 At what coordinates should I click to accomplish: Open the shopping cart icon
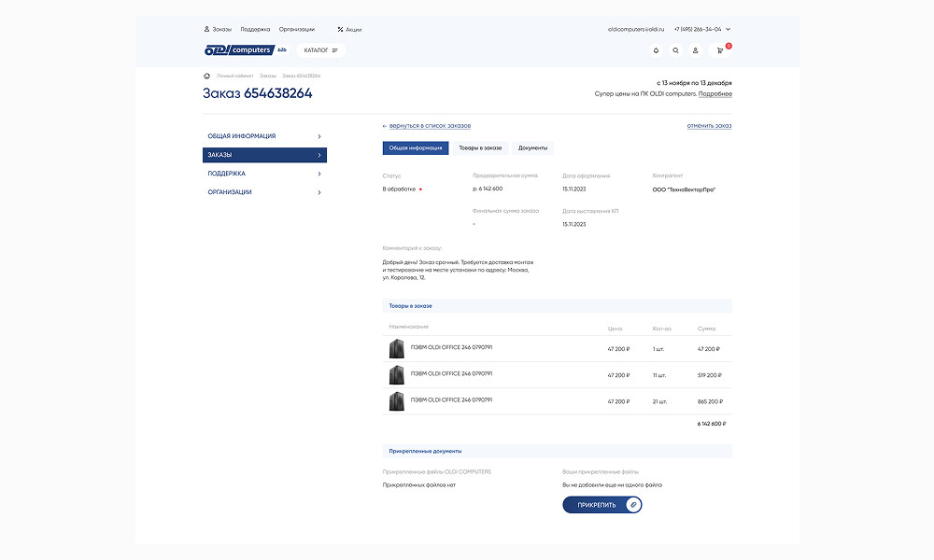pyautogui.click(x=719, y=50)
